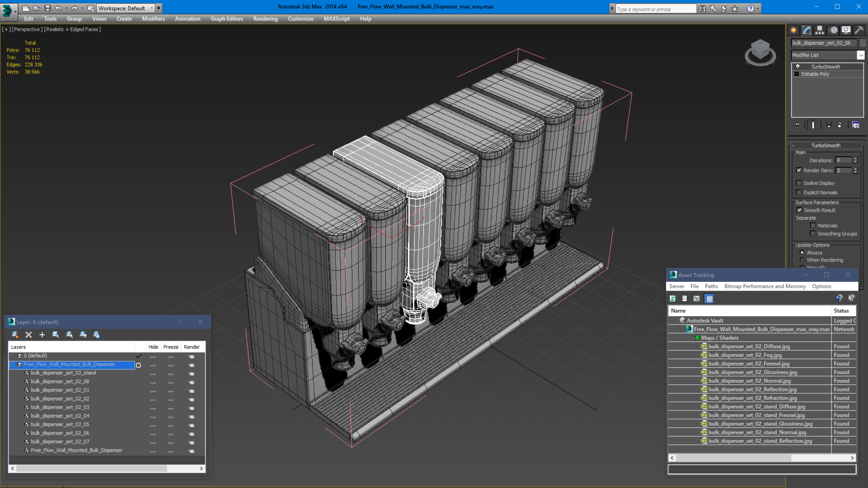Open the MAXScript menu
The height and width of the screenshot is (488, 868).
(336, 19)
